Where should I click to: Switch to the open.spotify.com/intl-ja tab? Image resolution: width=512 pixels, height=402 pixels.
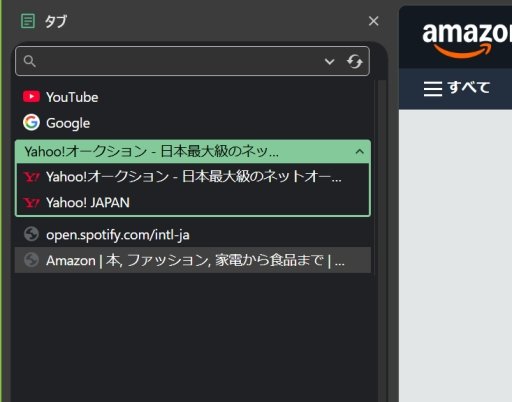193,234
